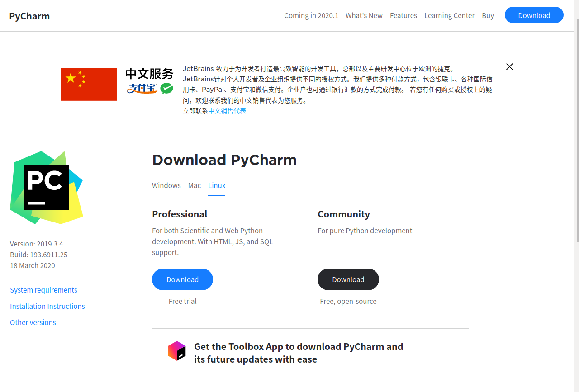
Task: Switch to the Windows tab
Action: (x=166, y=185)
